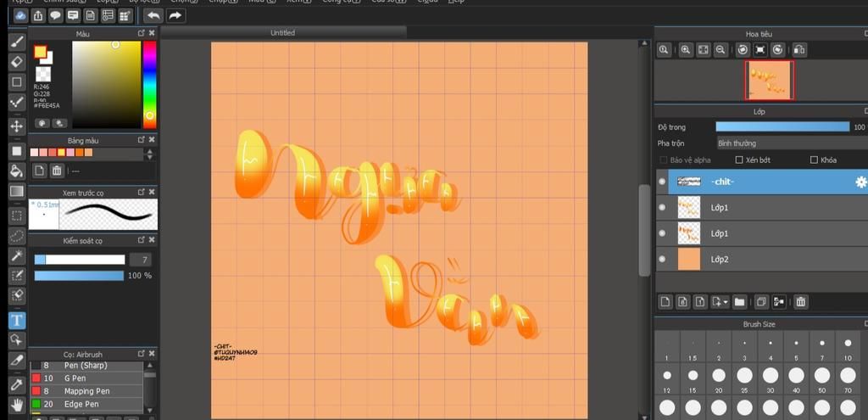The width and height of the screenshot is (868, 420).
Task: Open settings gear of -chit- layer
Action: click(x=861, y=182)
